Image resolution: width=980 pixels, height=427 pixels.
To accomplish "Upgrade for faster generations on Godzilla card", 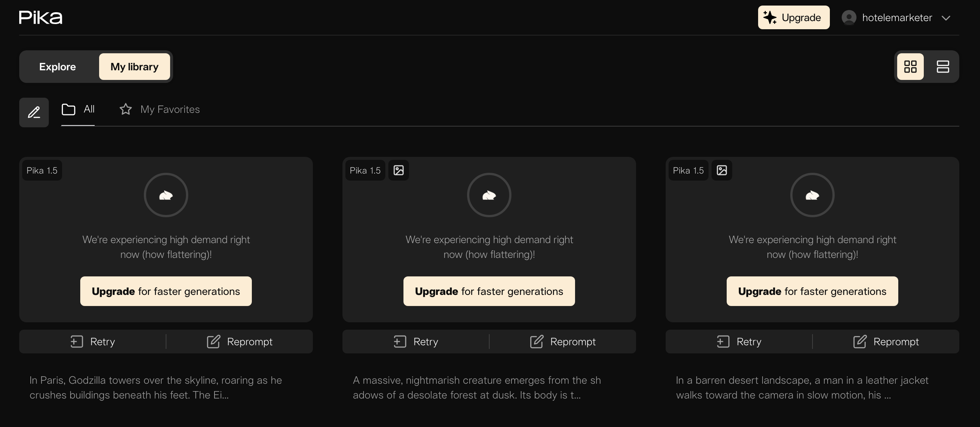I will pyautogui.click(x=166, y=291).
